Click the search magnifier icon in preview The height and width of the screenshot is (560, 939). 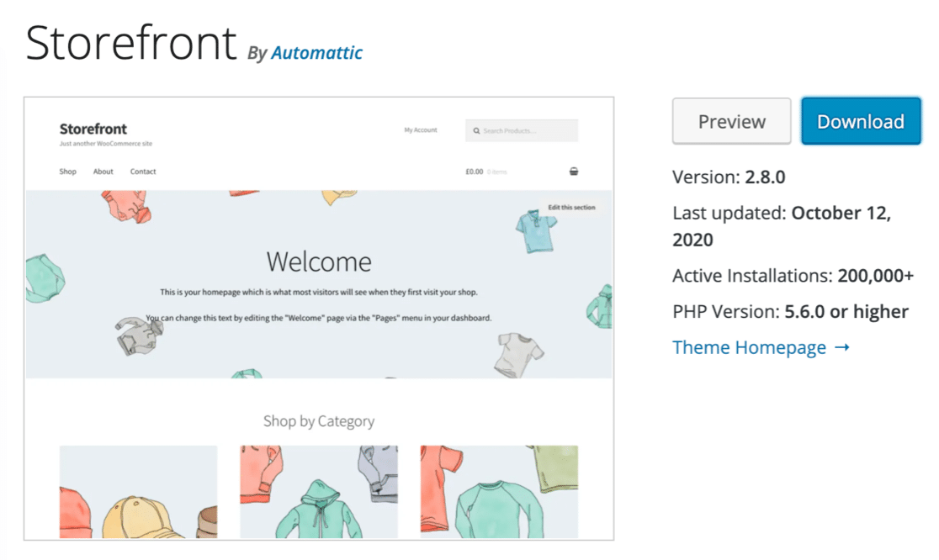(477, 130)
